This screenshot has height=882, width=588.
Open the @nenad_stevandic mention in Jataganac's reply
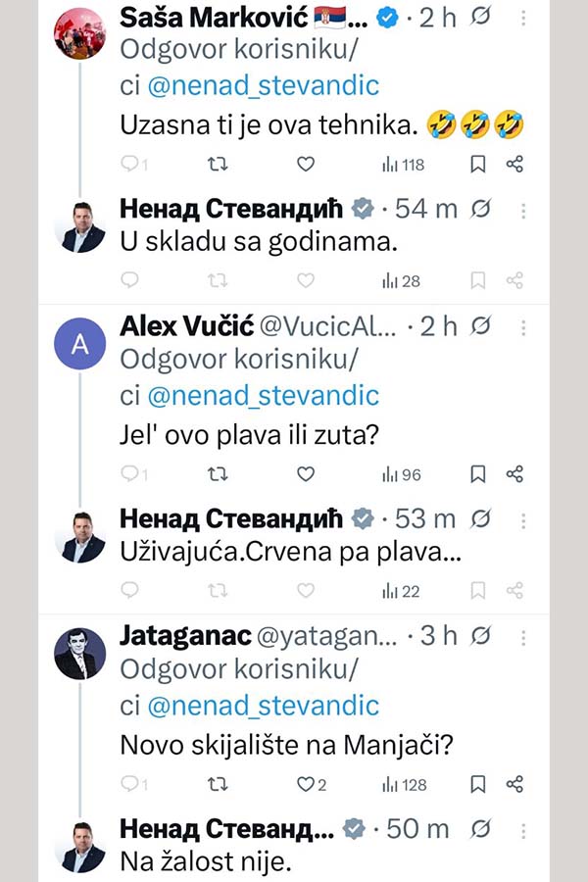(263, 706)
